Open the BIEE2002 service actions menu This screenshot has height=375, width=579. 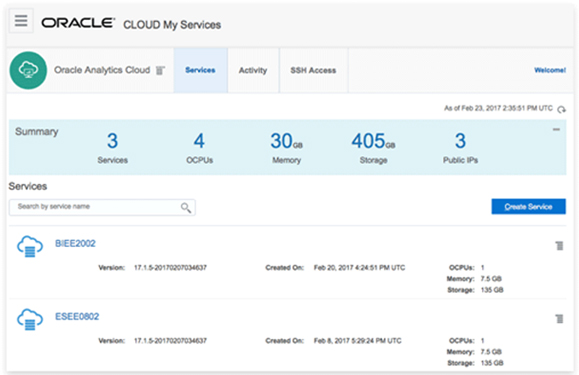tap(559, 245)
